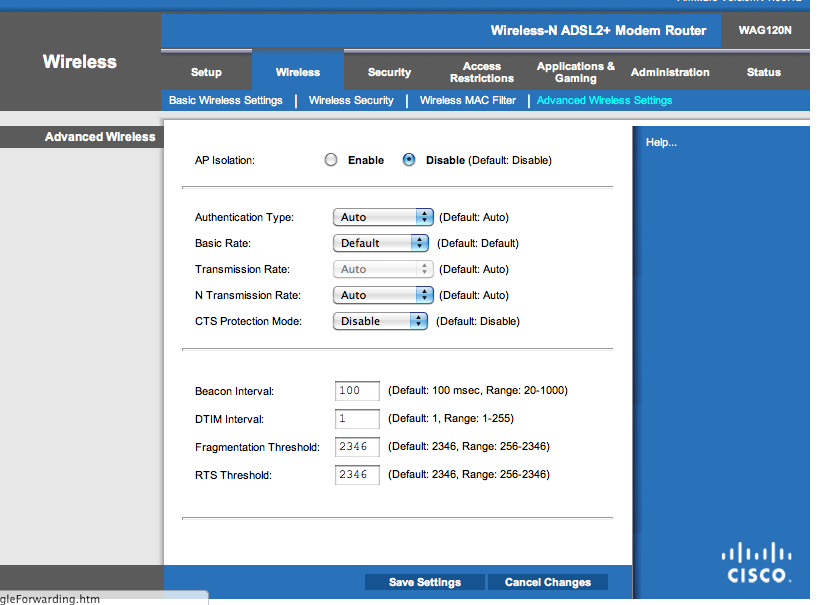Open Applications & Gaming tab
Screen dimensions: 821x605
[575, 72]
